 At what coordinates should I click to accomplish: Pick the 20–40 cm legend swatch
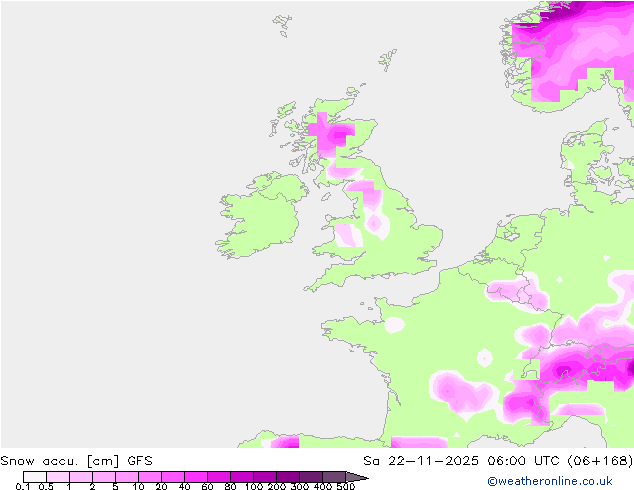pyautogui.click(x=173, y=477)
